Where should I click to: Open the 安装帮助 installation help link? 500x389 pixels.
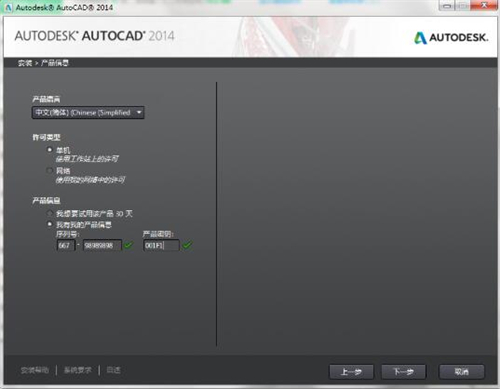[x=35, y=370]
